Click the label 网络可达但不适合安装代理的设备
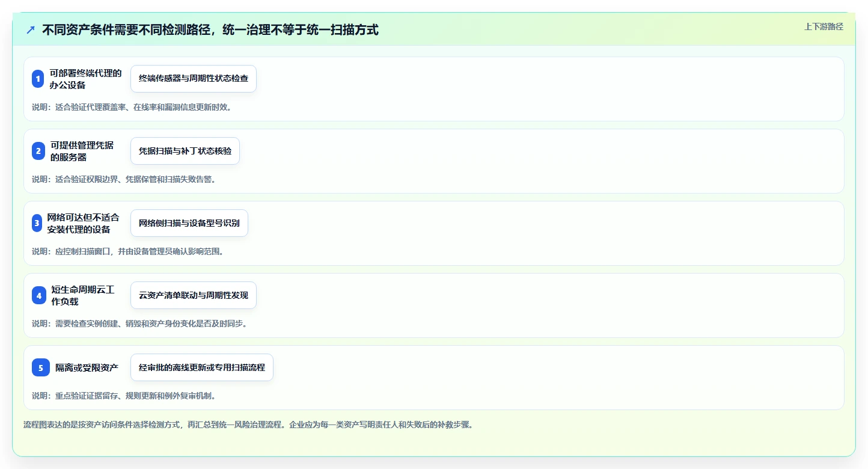 coord(84,223)
